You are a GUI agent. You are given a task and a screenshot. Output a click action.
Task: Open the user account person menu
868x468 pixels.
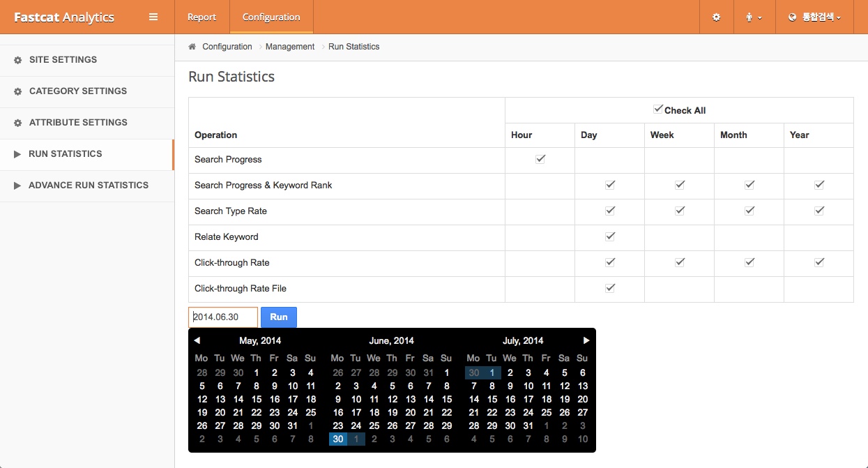point(754,17)
